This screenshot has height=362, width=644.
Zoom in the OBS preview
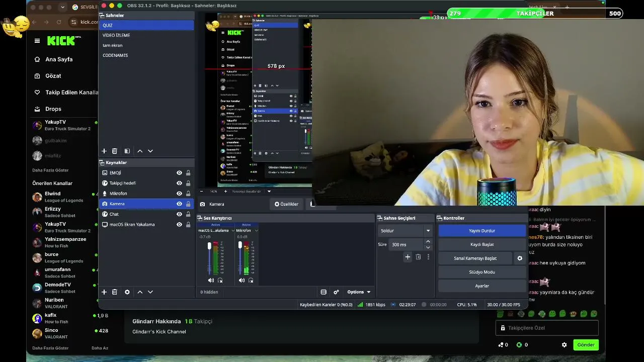[x=225, y=192]
